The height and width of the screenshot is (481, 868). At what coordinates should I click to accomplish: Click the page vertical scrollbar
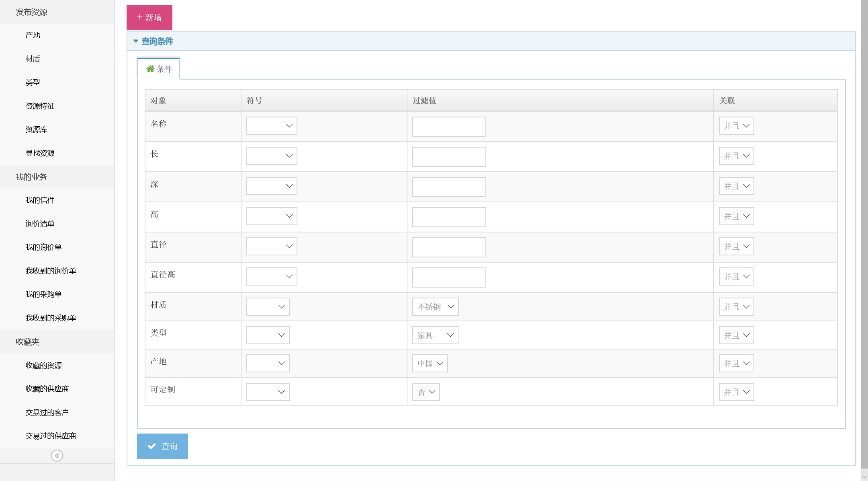click(864, 234)
